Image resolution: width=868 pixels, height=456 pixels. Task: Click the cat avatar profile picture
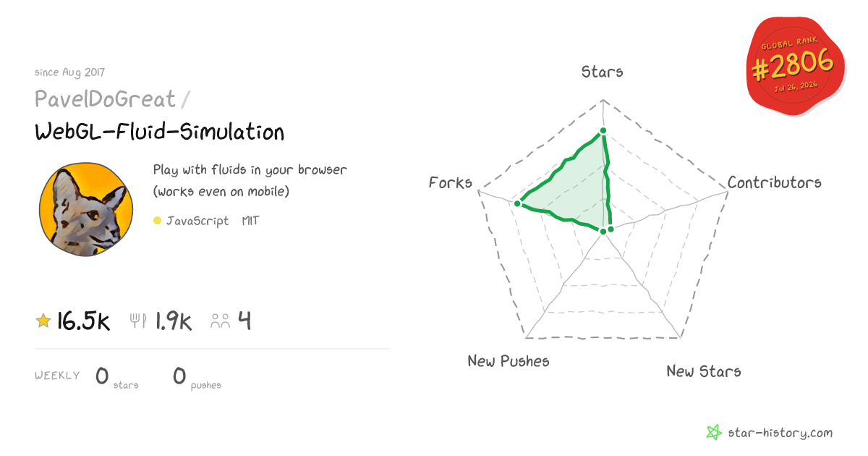coord(88,209)
